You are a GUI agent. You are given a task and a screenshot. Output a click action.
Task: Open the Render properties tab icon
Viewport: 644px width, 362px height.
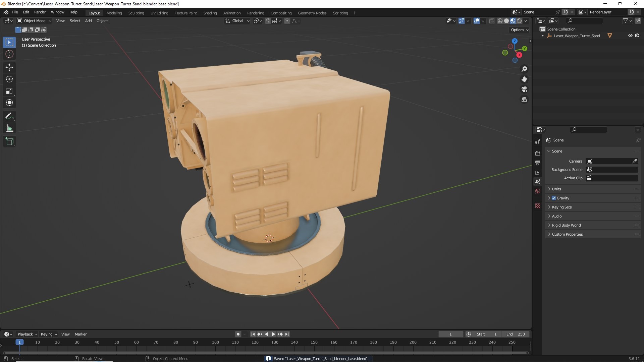pyautogui.click(x=538, y=153)
